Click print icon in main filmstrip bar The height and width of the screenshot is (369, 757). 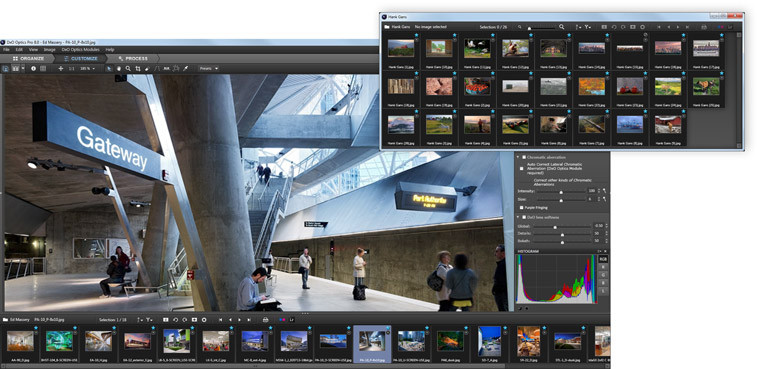click(x=266, y=320)
